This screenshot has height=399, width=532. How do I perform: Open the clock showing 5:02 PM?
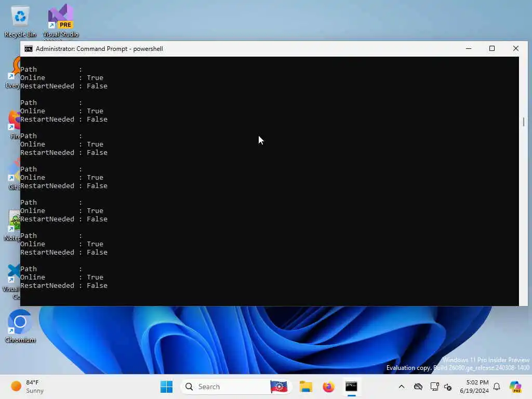coord(474,387)
